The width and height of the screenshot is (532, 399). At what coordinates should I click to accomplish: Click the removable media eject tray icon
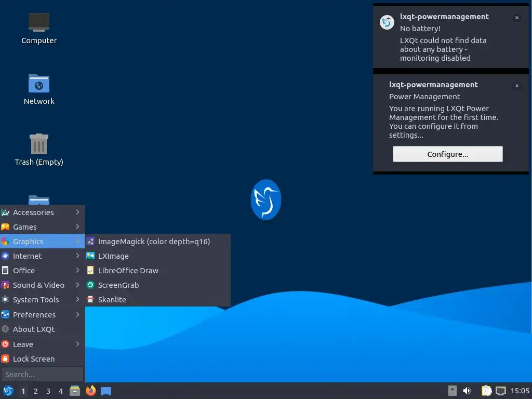pos(453,391)
